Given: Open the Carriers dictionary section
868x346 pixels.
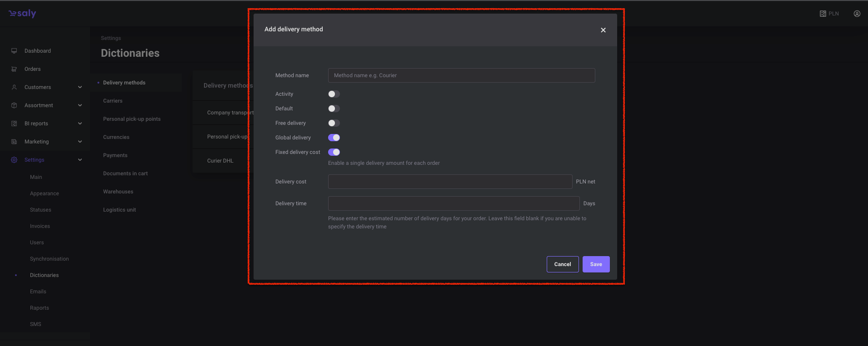Looking at the screenshot, I should point(113,101).
